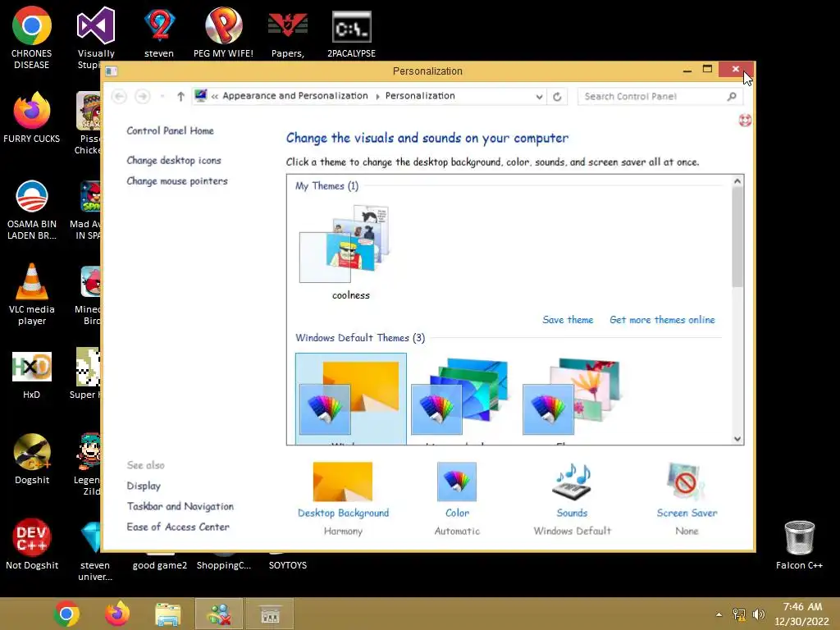Select the Papers, desktop icon
This screenshot has width=840, height=630.
coord(288,32)
